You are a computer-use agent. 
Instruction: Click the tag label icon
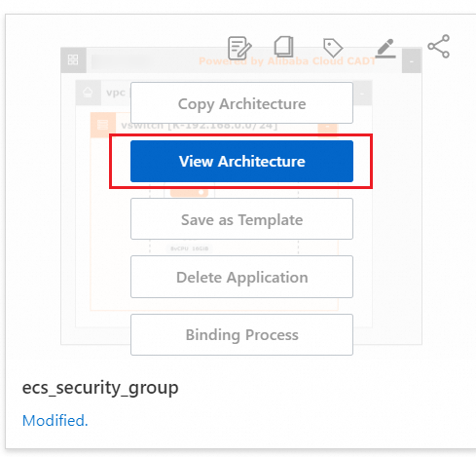point(333,48)
